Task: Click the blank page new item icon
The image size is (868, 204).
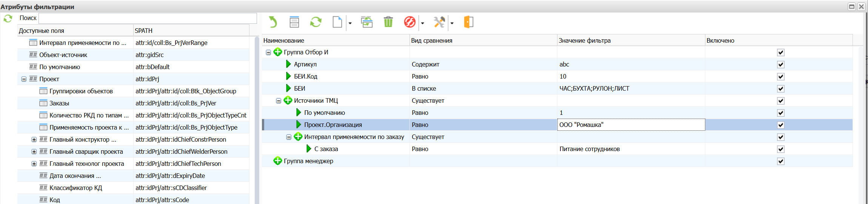Action: 337,22
